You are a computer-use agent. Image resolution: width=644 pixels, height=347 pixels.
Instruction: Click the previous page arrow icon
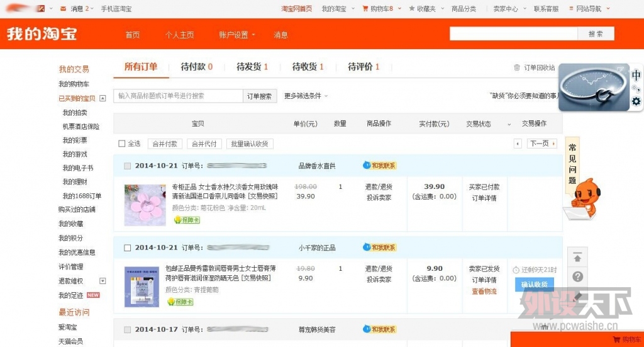[518, 144]
